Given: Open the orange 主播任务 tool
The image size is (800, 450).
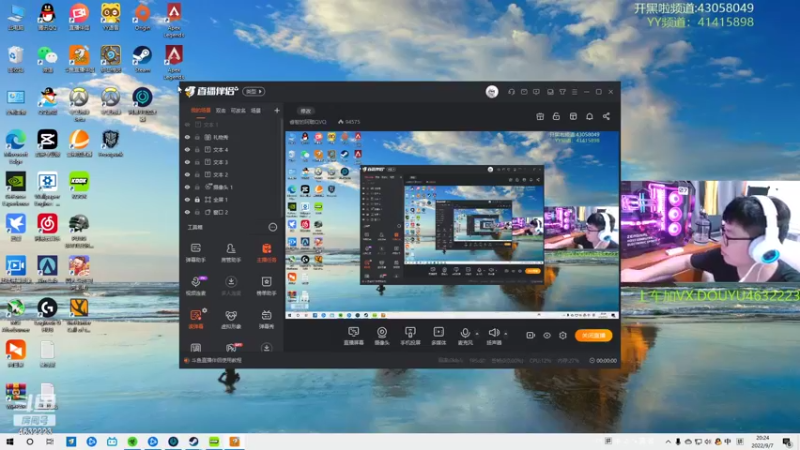Looking at the screenshot, I should click(266, 252).
